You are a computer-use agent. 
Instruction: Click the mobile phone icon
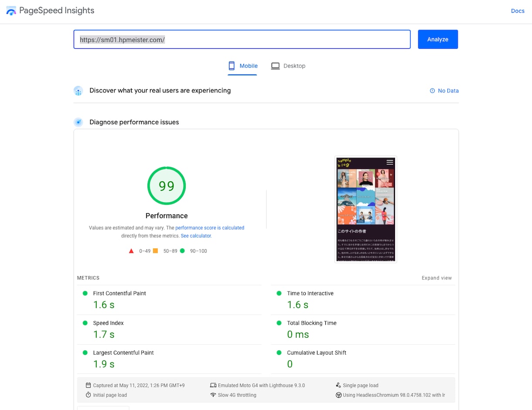click(232, 66)
